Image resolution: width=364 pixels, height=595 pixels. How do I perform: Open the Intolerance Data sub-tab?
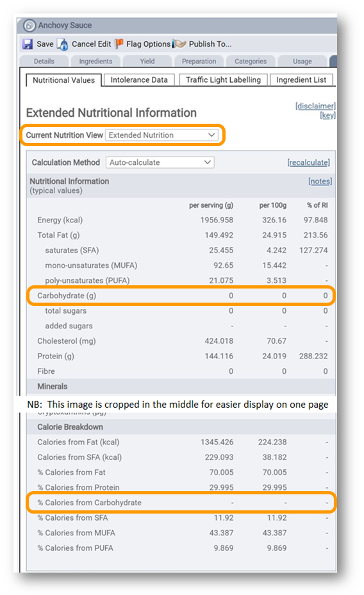139,80
